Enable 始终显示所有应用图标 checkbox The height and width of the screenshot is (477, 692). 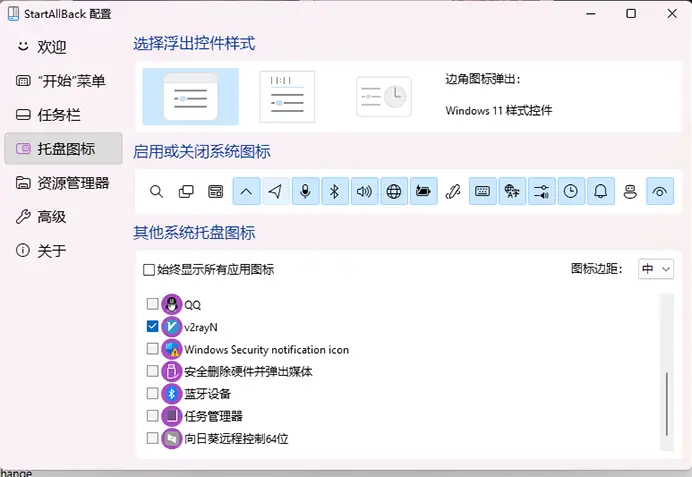click(x=149, y=270)
